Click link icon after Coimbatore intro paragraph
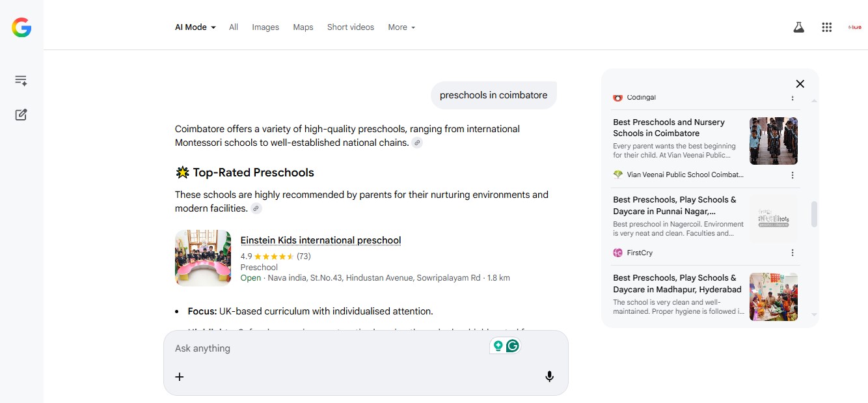This screenshot has height=403, width=868. (x=417, y=143)
